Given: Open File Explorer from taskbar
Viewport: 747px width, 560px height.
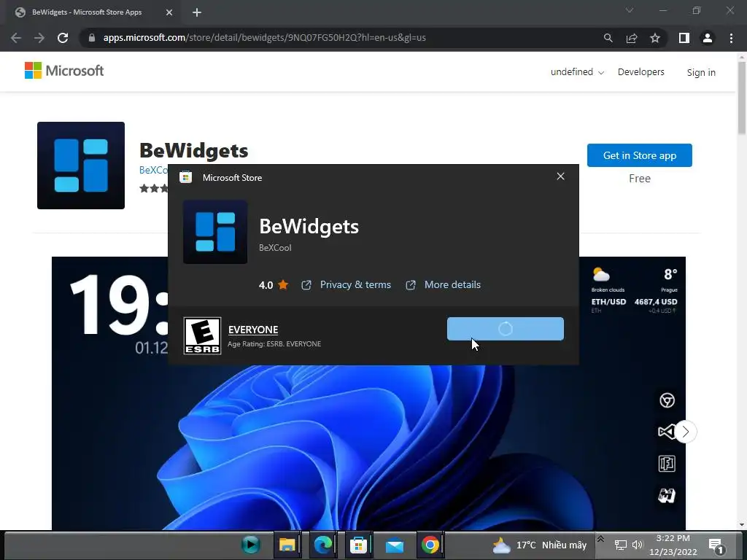Looking at the screenshot, I should (287, 545).
